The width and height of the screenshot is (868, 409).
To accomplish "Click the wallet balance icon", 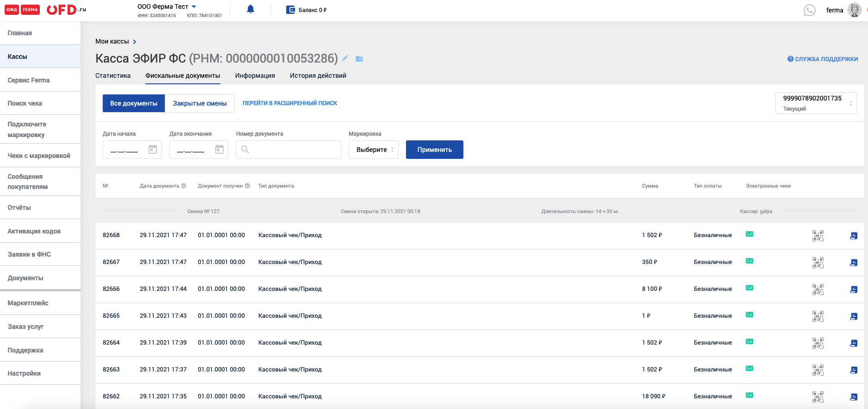I will pos(290,10).
